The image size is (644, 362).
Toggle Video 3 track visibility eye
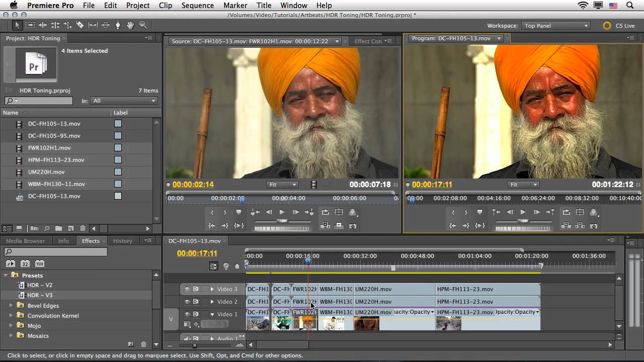(187, 289)
